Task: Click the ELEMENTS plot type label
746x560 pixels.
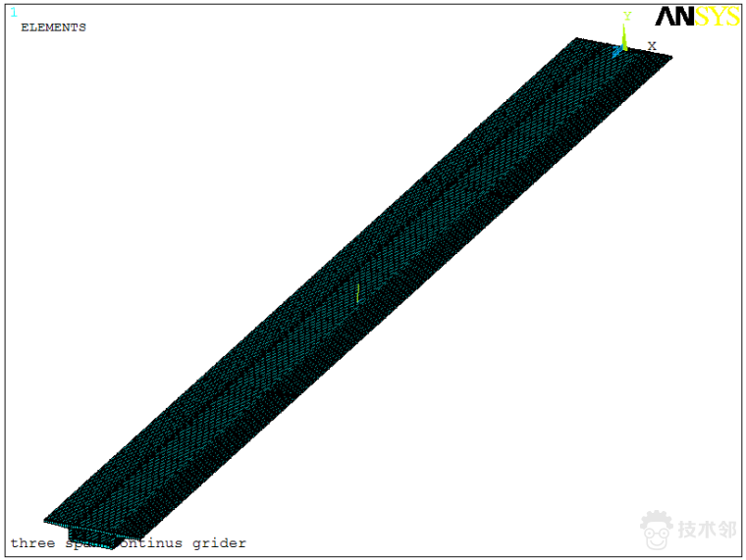Action: (53, 27)
